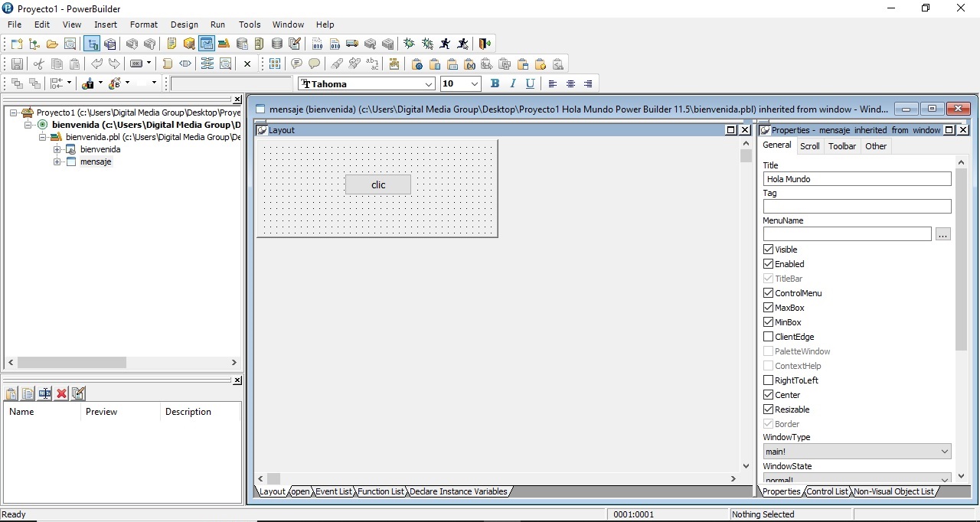The width and height of the screenshot is (980, 522).
Task: Switch to the Event List tab
Action: tap(333, 491)
